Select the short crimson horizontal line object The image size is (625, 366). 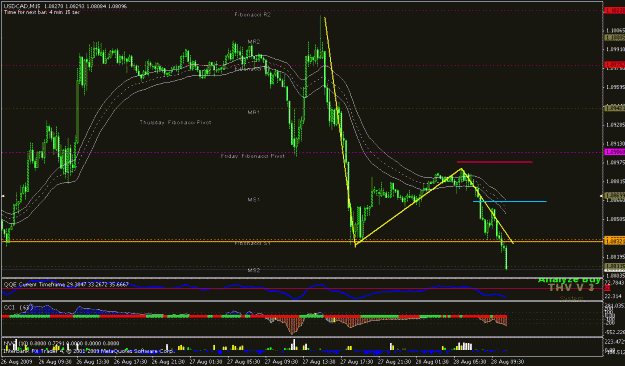(495, 162)
